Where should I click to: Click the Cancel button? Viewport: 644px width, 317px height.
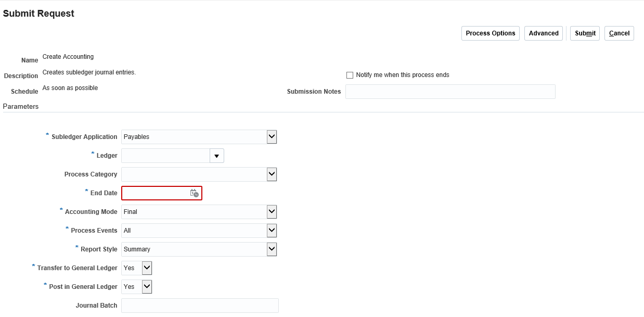(x=619, y=33)
